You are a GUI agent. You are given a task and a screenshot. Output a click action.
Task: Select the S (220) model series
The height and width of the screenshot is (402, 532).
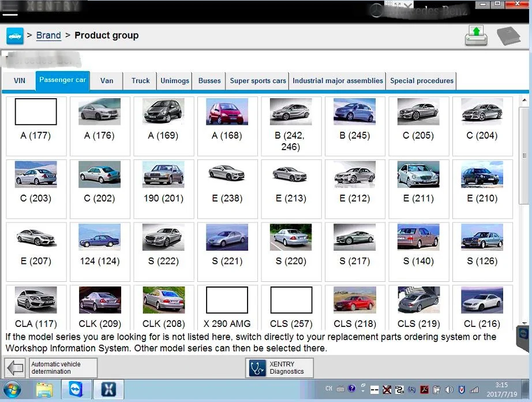click(x=291, y=252)
